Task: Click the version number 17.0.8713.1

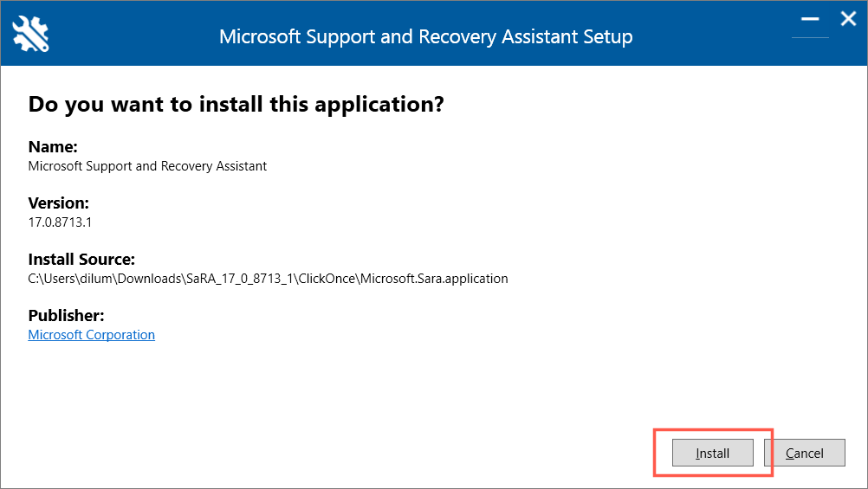Action: [60, 222]
